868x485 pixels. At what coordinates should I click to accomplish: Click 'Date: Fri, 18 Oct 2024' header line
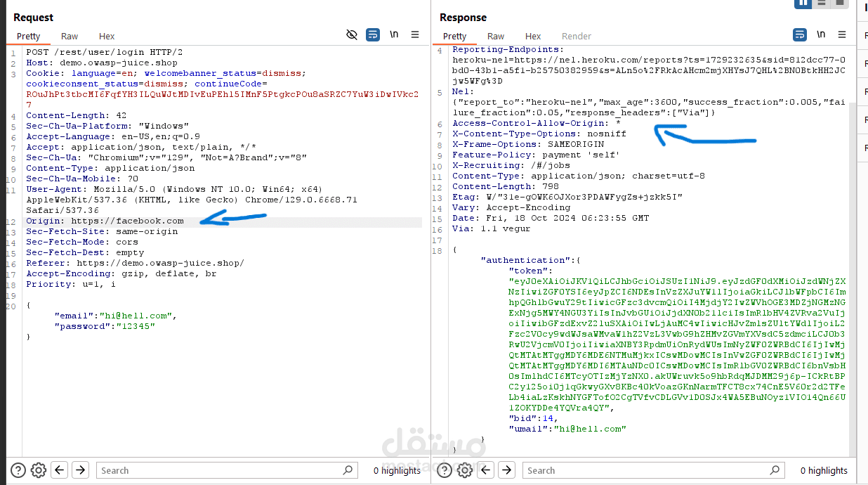pyautogui.click(x=551, y=218)
